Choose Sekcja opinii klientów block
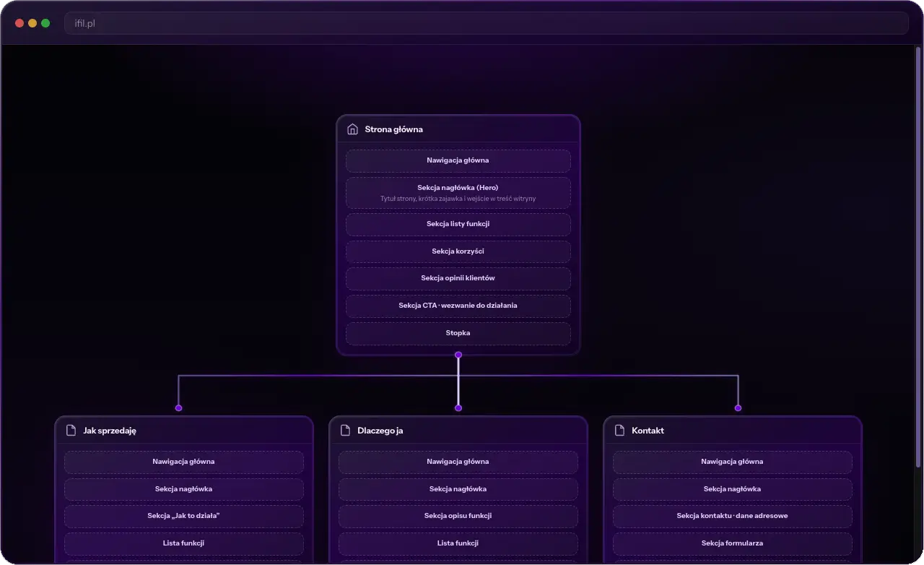Image resolution: width=924 pixels, height=565 pixels. tap(458, 278)
